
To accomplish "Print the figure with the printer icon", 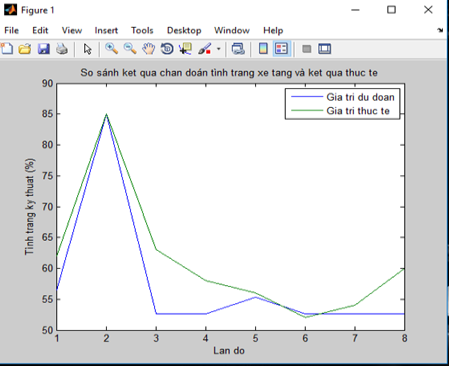I will (62, 49).
